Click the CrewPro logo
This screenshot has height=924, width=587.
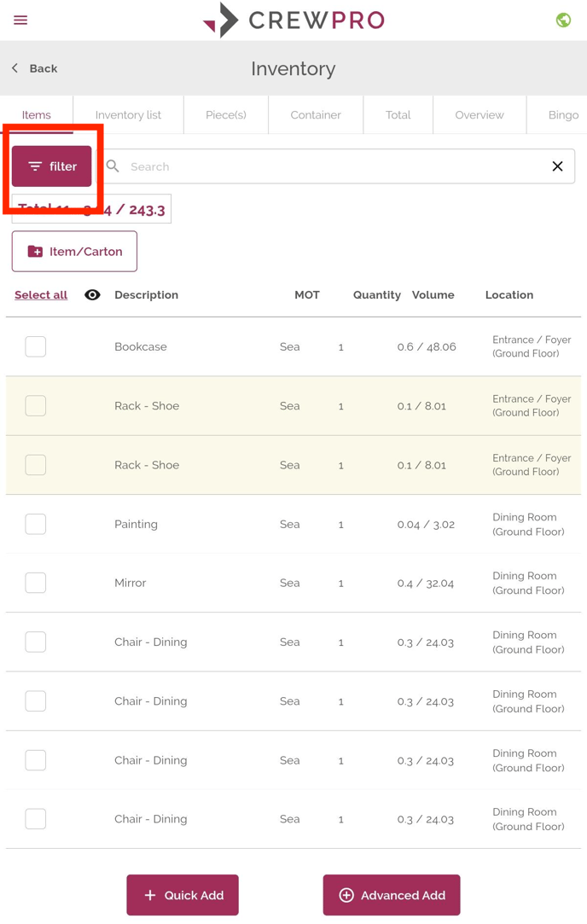[x=293, y=20]
